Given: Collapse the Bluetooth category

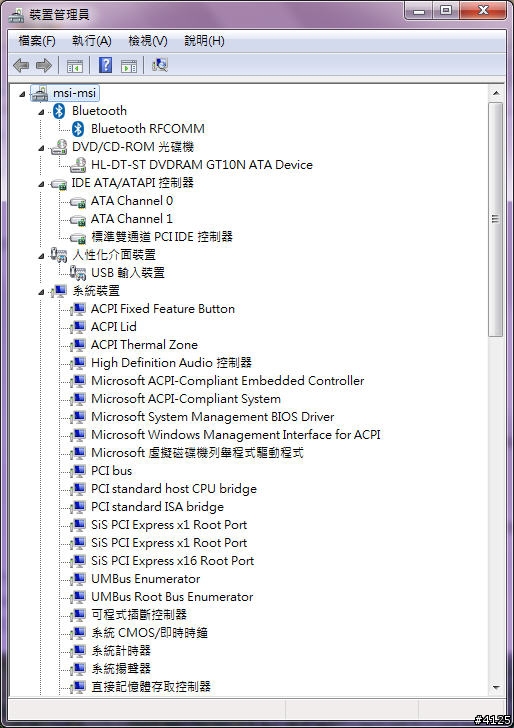Looking at the screenshot, I should [41, 112].
